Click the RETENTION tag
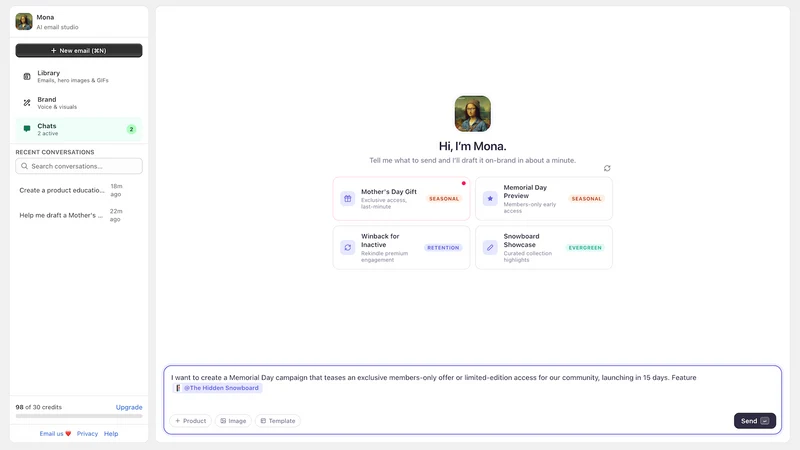The height and width of the screenshot is (450, 800). (443, 247)
